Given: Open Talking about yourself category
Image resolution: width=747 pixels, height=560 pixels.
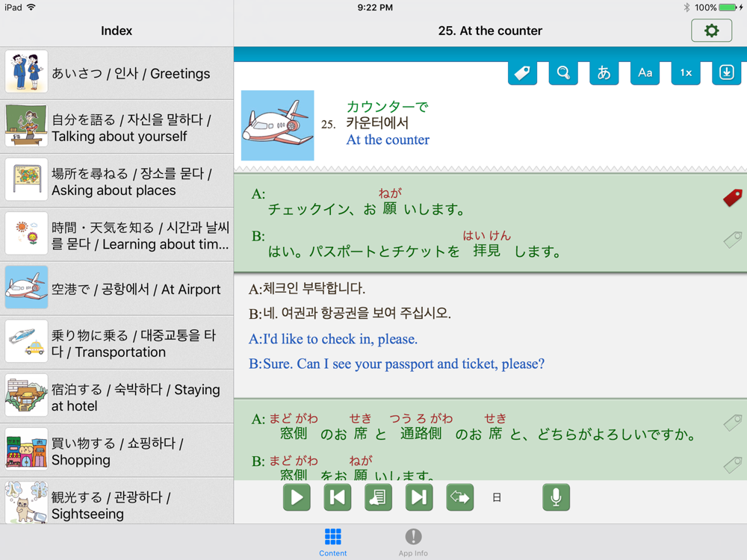Looking at the screenshot, I should [x=117, y=127].
